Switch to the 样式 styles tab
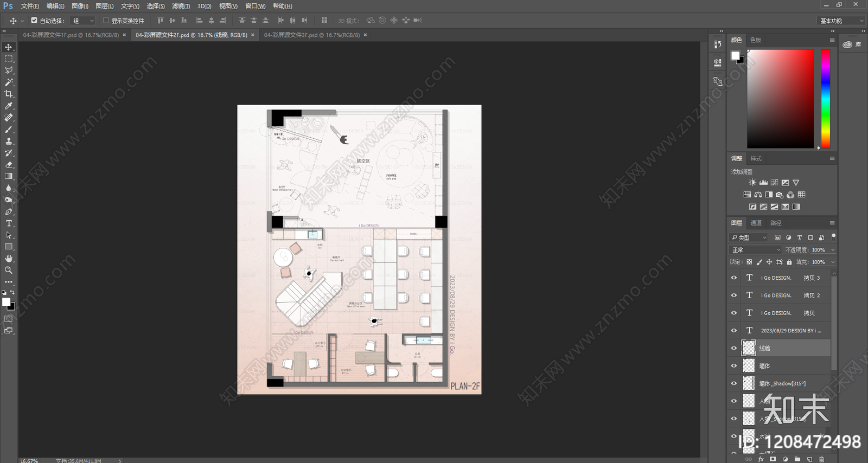Viewport: 868px width, 463px height. (x=756, y=158)
